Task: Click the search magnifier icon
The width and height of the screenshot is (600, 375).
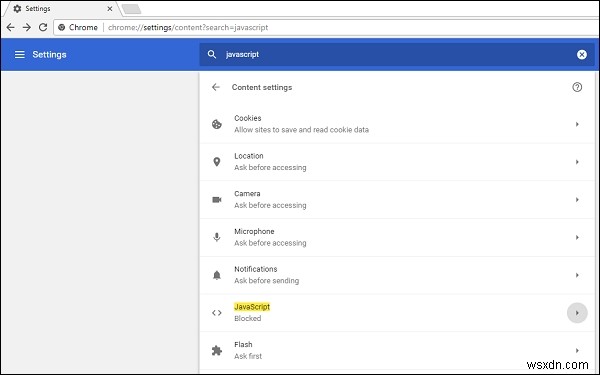Action: point(212,54)
